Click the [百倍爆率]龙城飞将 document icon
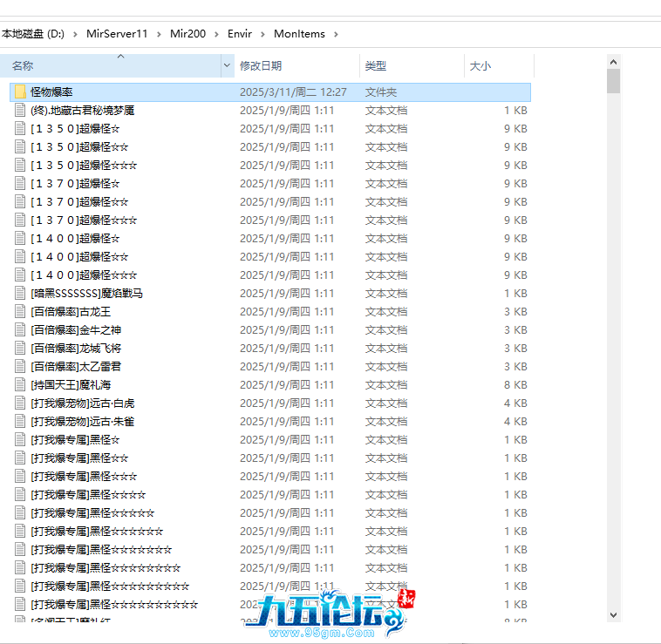The height and width of the screenshot is (644, 661). click(20, 348)
